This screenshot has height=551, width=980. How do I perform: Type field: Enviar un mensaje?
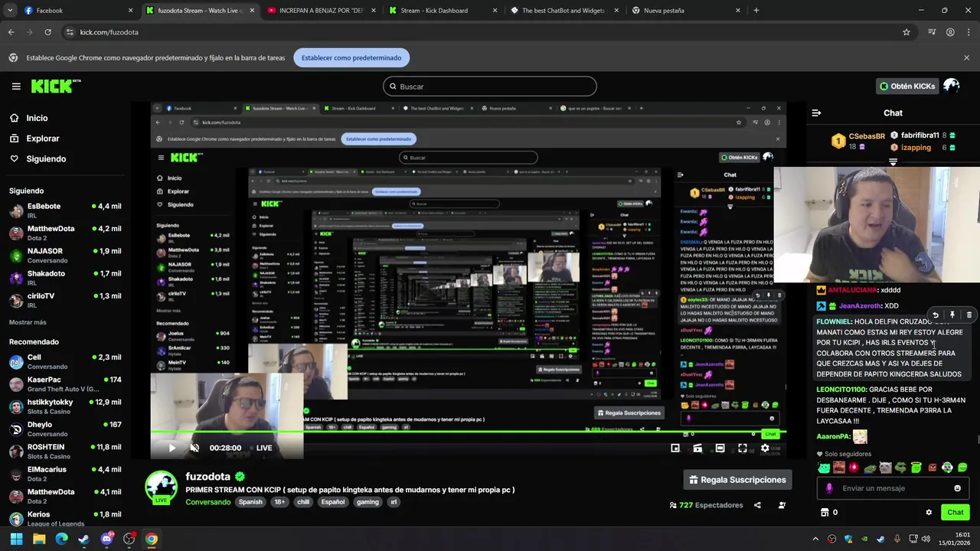click(892, 488)
